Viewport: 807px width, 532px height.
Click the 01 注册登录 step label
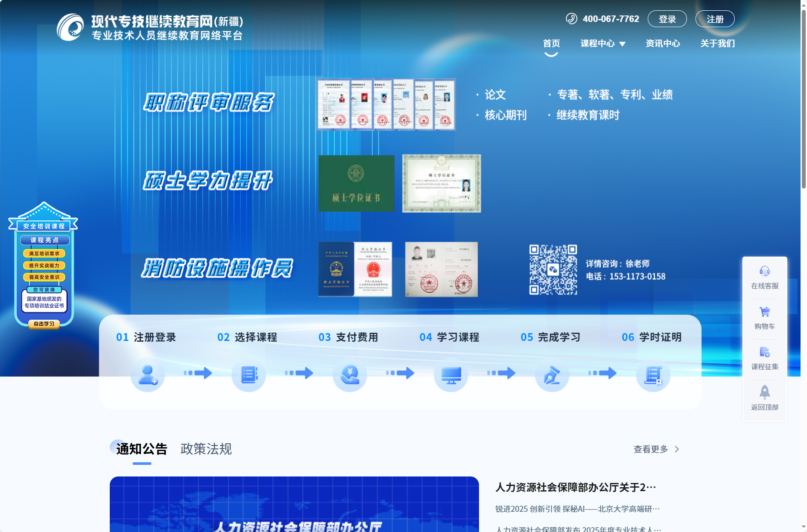tap(146, 337)
